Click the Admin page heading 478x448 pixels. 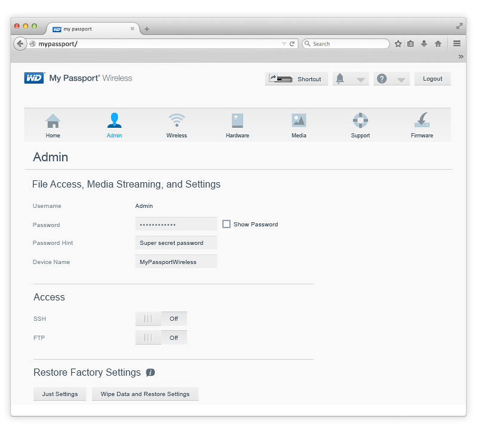(x=51, y=157)
